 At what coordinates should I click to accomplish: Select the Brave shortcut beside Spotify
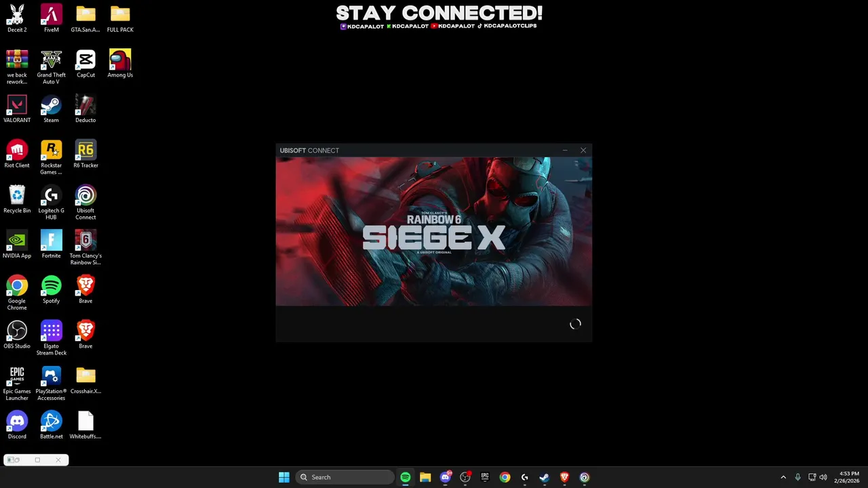85,289
